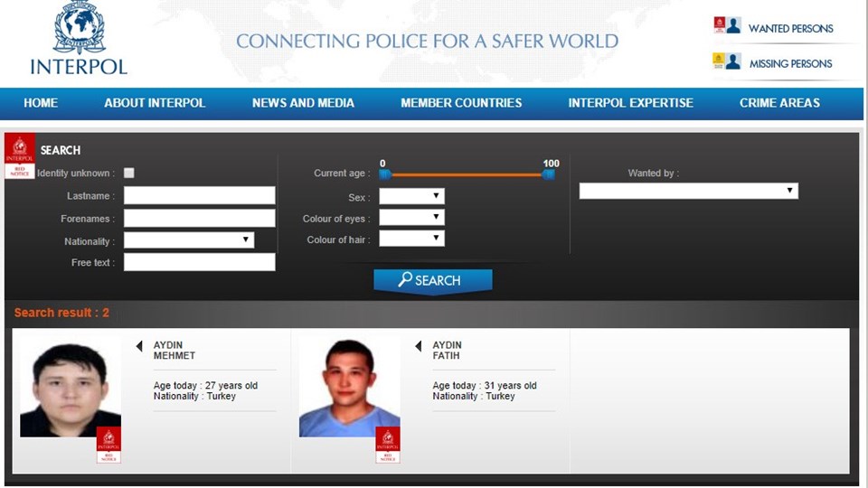Open the Nationality dropdown

[189, 240]
